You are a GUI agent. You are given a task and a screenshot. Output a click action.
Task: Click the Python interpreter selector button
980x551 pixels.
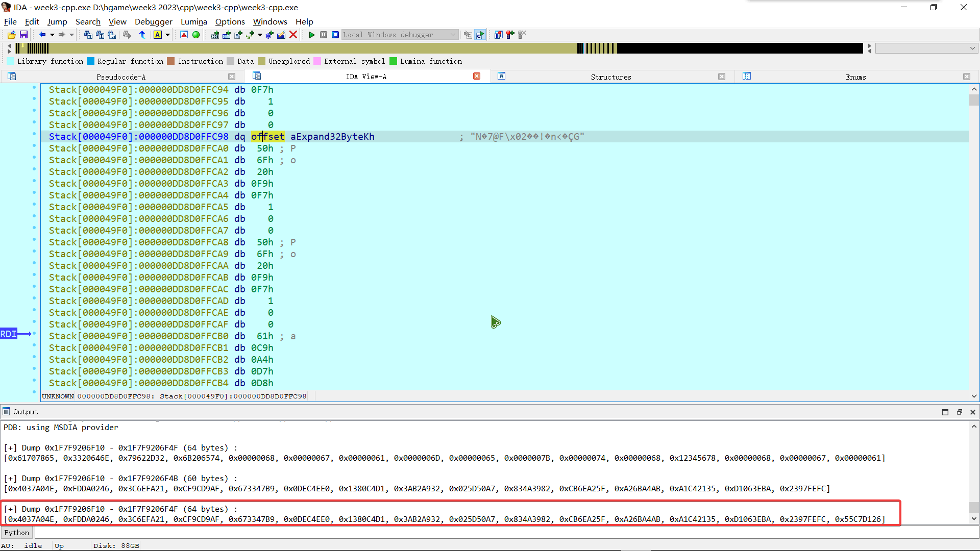pos(17,533)
